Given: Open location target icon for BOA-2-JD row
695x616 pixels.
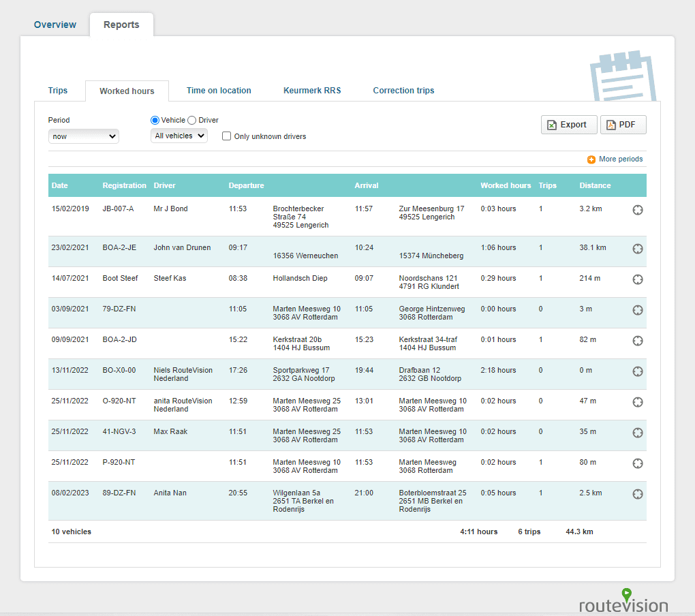Looking at the screenshot, I should [637, 340].
